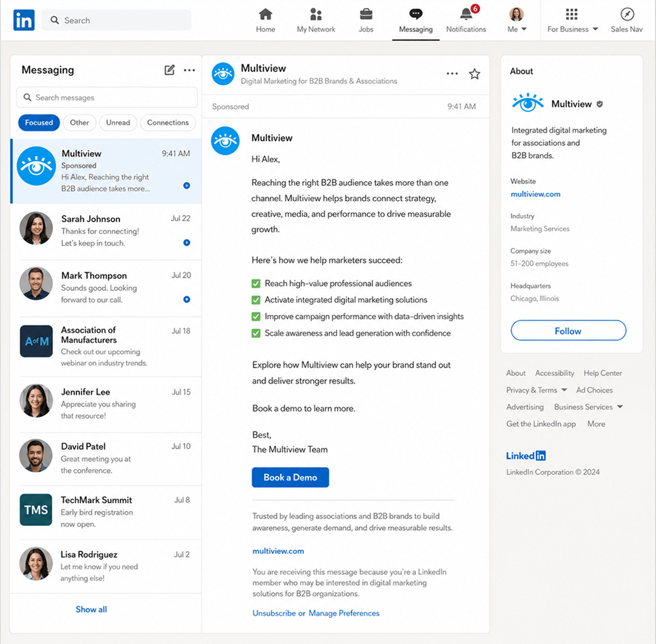This screenshot has width=656, height=644.
Task: Expand Privacy & Terms dropdown
Action: tap(536, 390)
